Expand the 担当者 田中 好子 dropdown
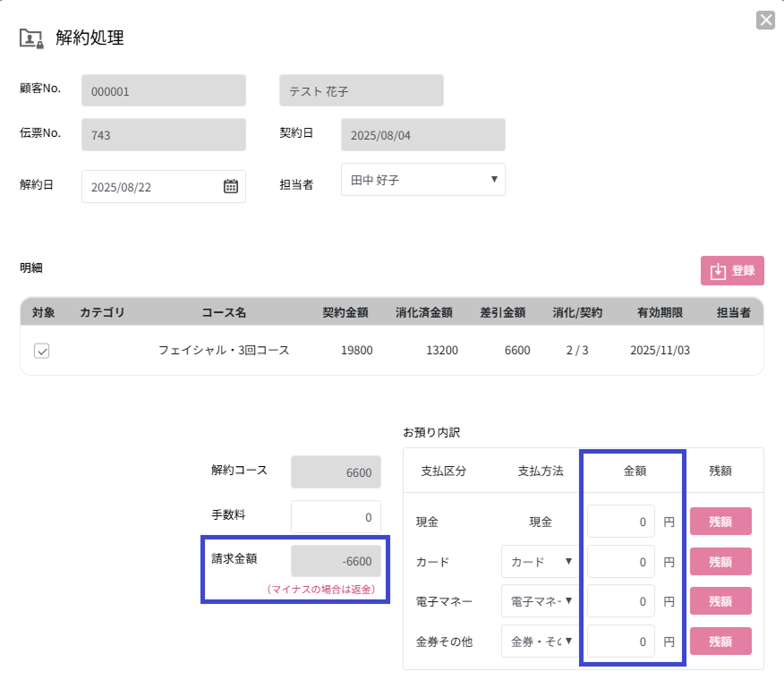The image size is (784, 688). coord(422,180)
